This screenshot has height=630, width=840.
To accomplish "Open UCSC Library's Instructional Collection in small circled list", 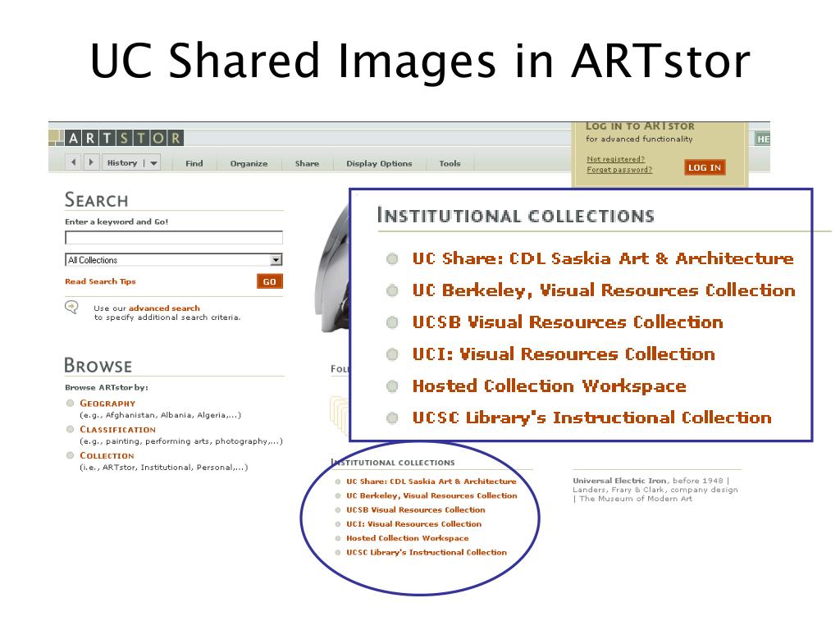I will [427, 552].
